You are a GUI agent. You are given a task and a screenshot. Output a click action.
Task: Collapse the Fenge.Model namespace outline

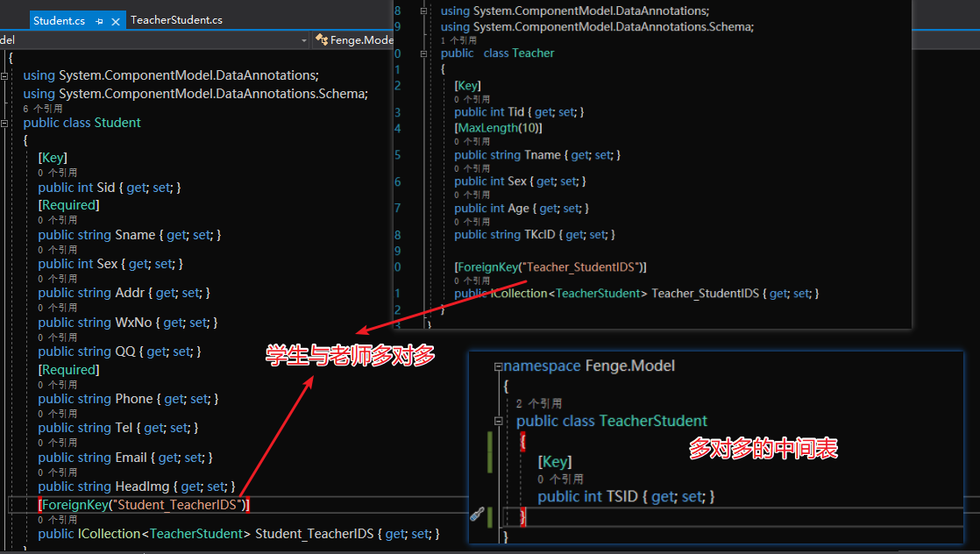tap(498, 366)
